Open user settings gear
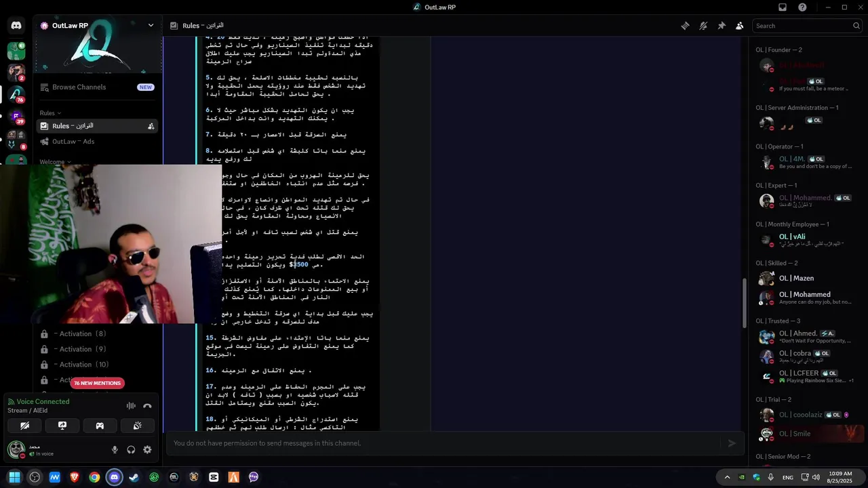Image resolution: width=868 pixels, height=488 pixels. (147, 449)
